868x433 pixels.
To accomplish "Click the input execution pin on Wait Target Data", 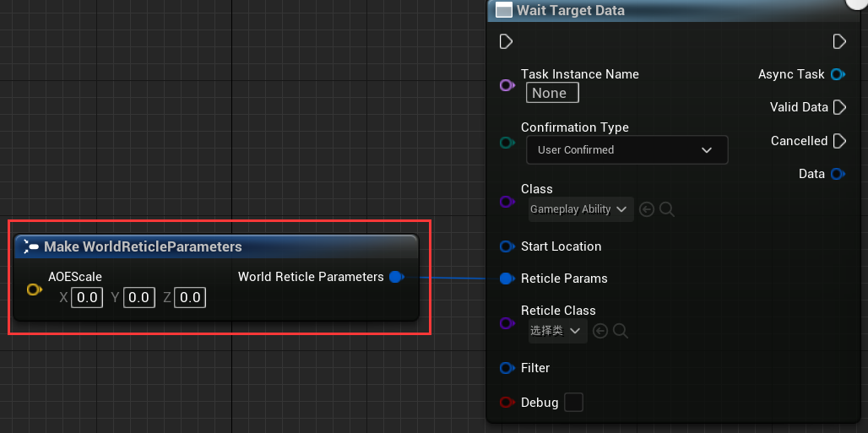I will coord(506,41).
